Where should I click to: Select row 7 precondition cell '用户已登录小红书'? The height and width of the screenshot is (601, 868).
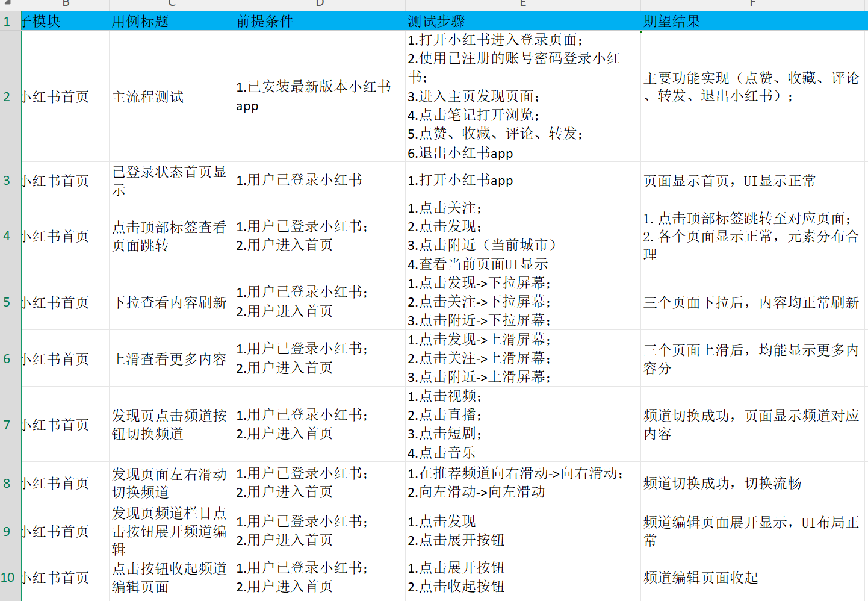click(x=319, y=425)
